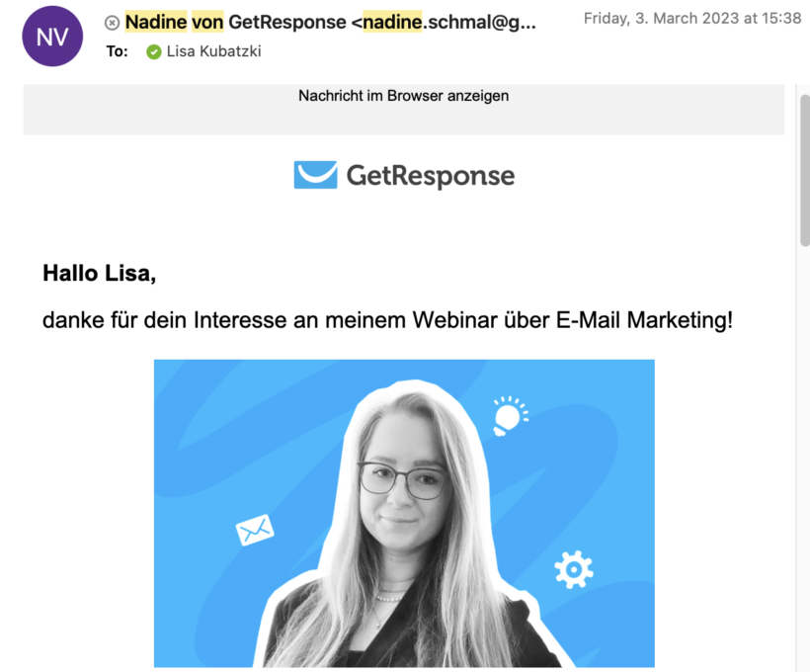Open the 'Nachricht im Browser anzeigen' link
This screenshot has height=672, width=810.
click(403, 96)
